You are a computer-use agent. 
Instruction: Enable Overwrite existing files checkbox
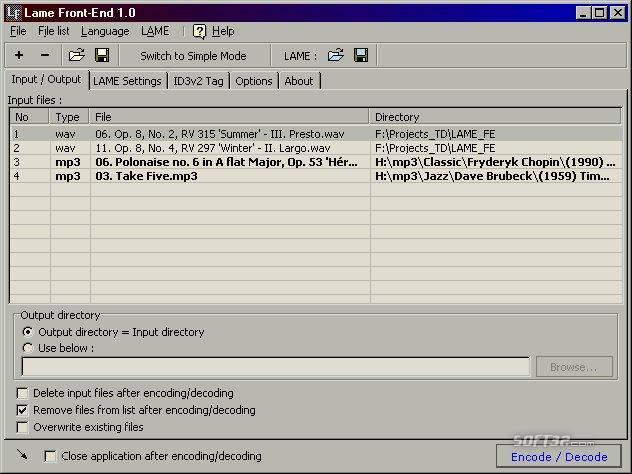(23, 427)
